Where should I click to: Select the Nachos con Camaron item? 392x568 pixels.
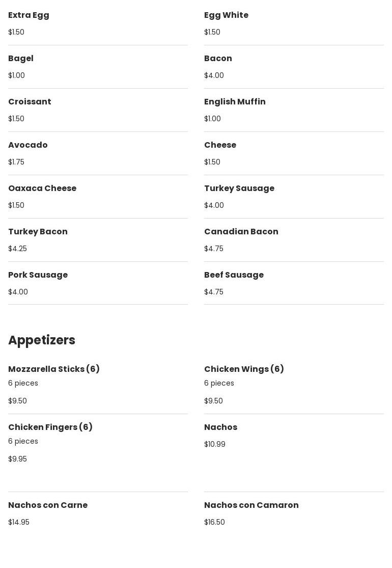251,505
